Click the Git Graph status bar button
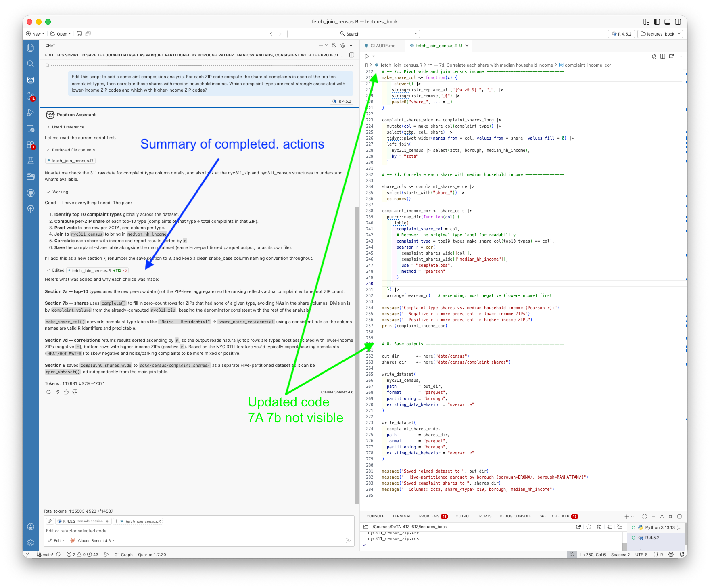This screenshot has height=588, width=710. [123, 555]
